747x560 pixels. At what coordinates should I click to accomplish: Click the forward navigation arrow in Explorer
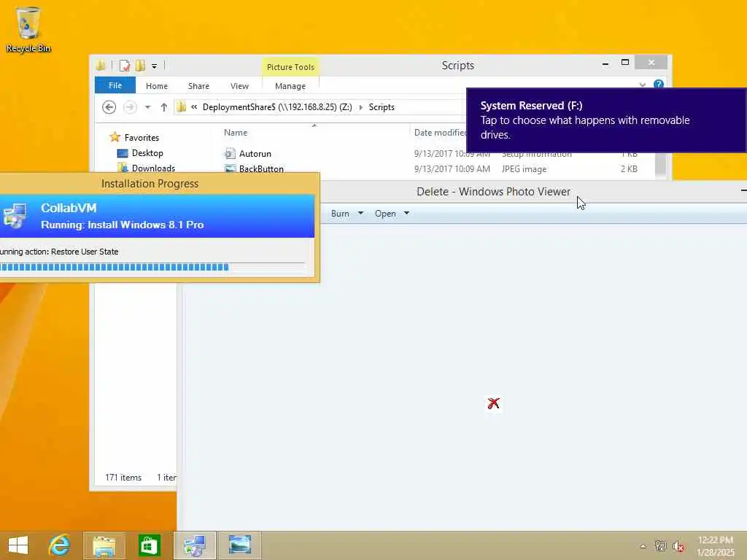tap(130, 107)
